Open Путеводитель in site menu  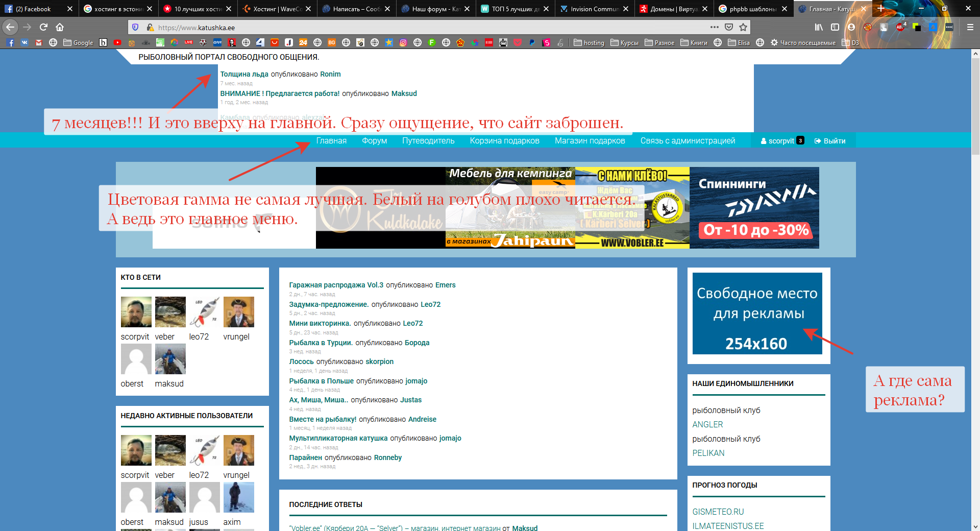click(428, 140)
